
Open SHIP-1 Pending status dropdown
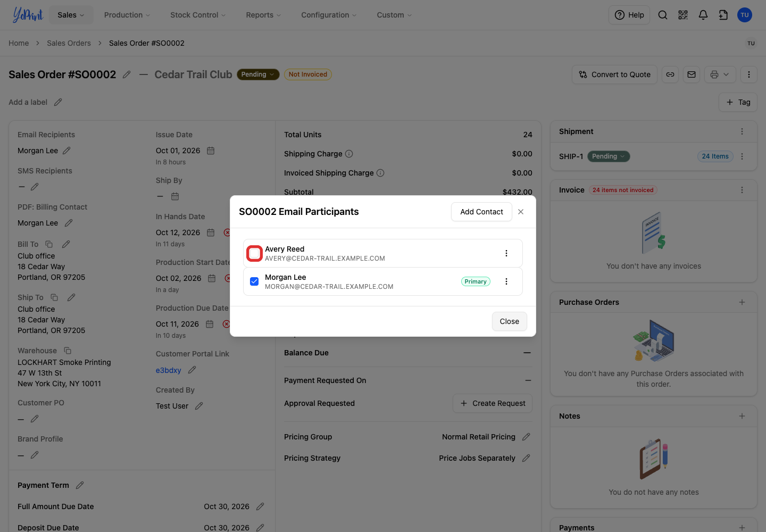[609, 156]
